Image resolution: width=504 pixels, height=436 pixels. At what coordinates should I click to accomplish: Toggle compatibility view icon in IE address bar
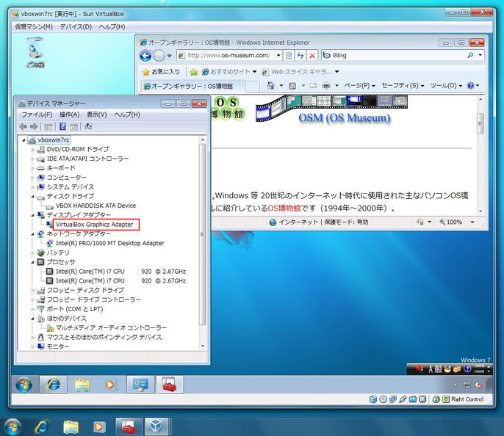(x=289, y=55)
